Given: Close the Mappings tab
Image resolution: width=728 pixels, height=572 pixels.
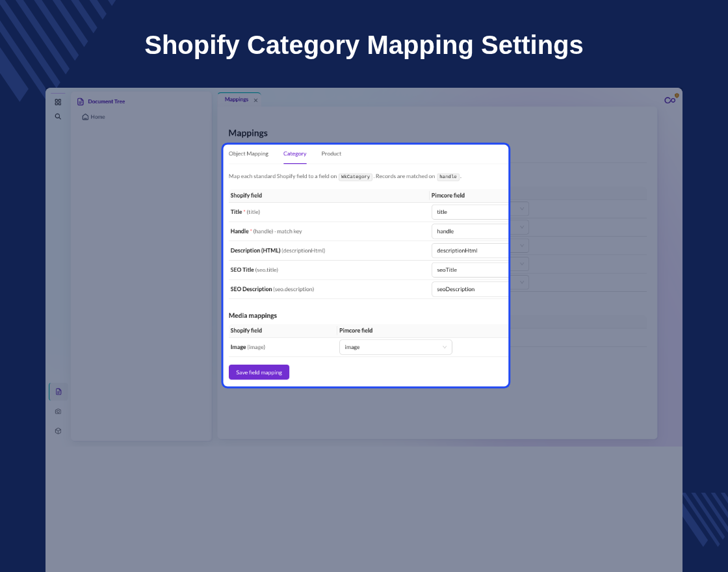Looking at the screenshot, I should pos(256,100).
